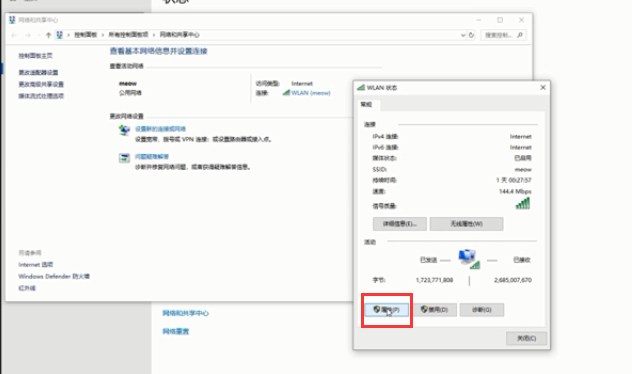The width and height of the screenshot is (632, 374).
Task: Go back using the back arrow
Action: point(14,35)
